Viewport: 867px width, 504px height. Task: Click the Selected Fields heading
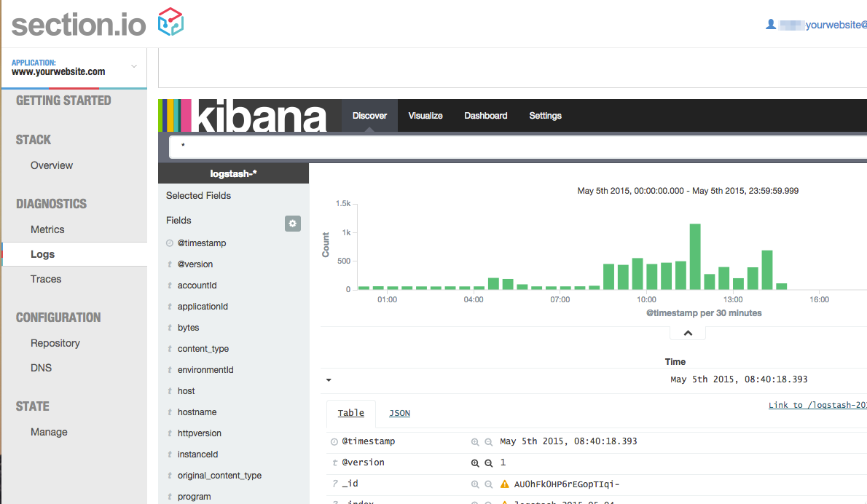click(198, 196)
